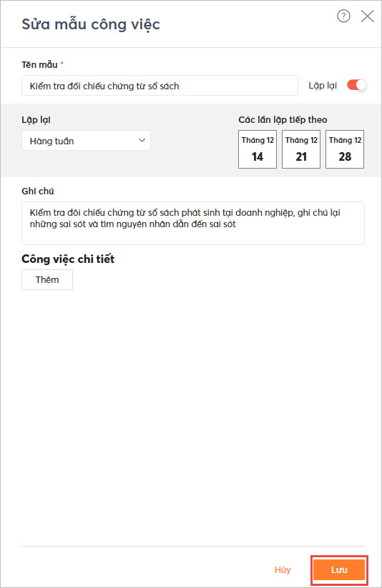The width and height of the screenshot is (382, 588).
Task: Click the Sửa mẫu công việc title
Action: pyautogui.click(x=91, y=24)
